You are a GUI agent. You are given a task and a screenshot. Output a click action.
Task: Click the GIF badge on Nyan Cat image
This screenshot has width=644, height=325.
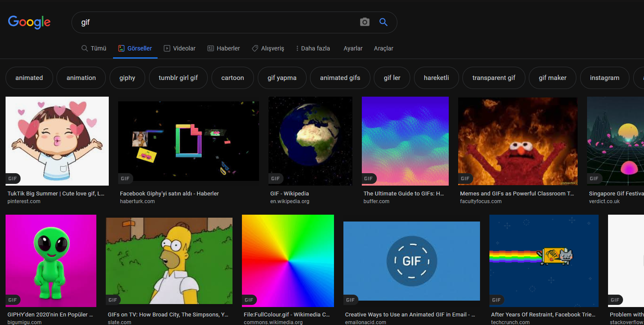(496, 300)
